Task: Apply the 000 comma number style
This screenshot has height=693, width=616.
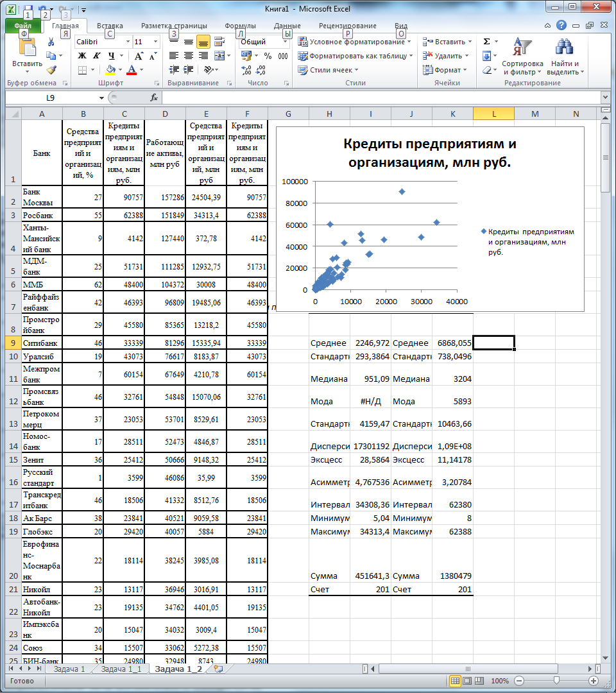Action: pos(283,56)
